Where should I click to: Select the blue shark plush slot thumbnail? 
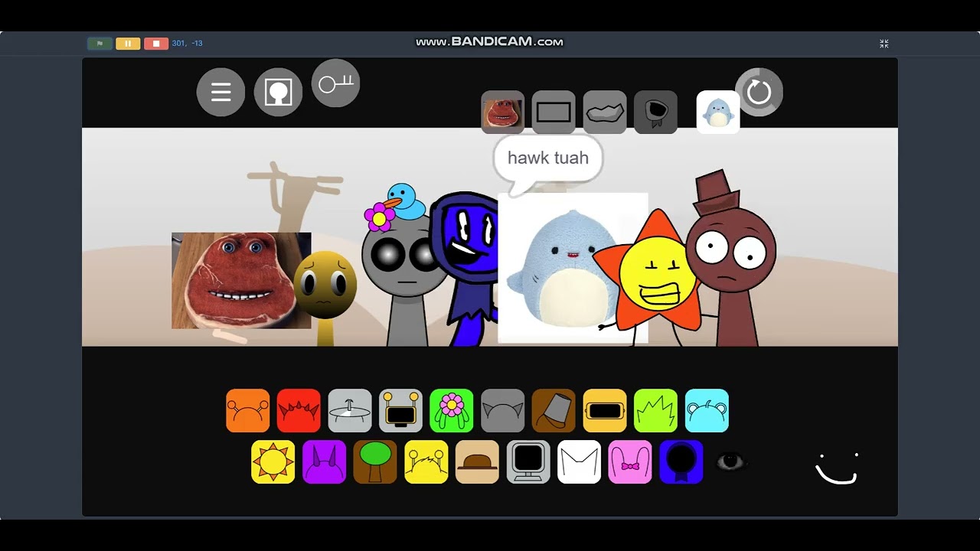pyautogui.click(x=718, y=112)
